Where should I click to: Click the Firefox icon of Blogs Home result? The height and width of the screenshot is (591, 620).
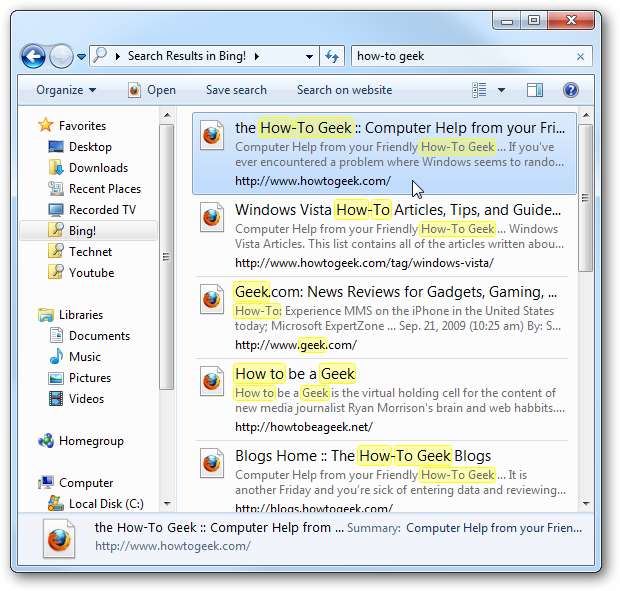click(x=212, y=463)
